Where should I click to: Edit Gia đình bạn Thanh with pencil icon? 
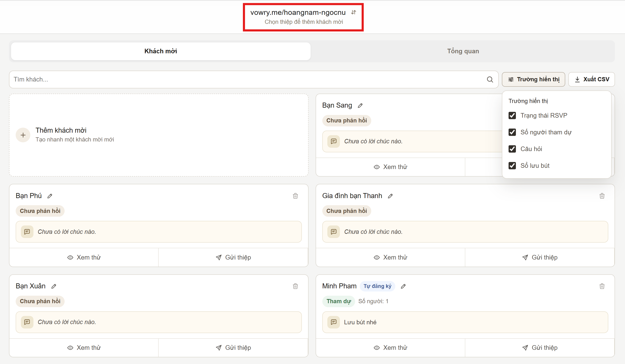[390, 196]
